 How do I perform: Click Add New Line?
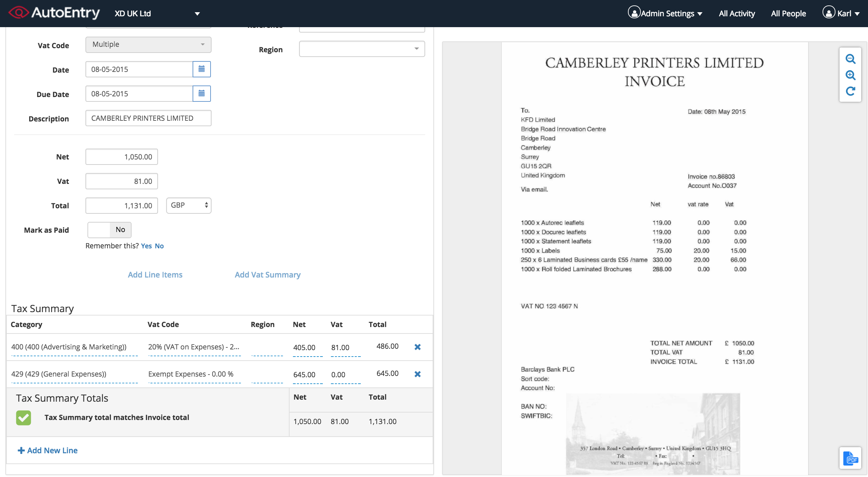pyautogui.click(x=48, y=450)
